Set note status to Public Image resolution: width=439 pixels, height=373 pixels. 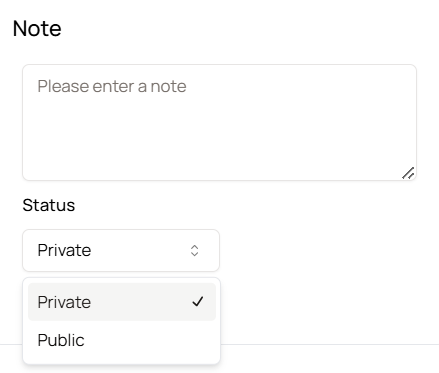tap(122, 340)
